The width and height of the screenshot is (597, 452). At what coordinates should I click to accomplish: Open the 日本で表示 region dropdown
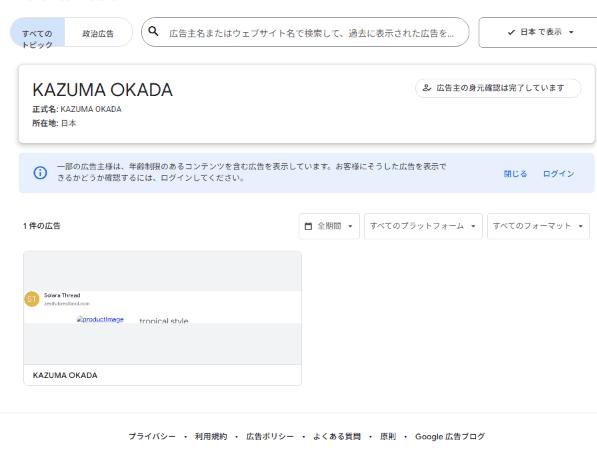click(x=539, y=32)
